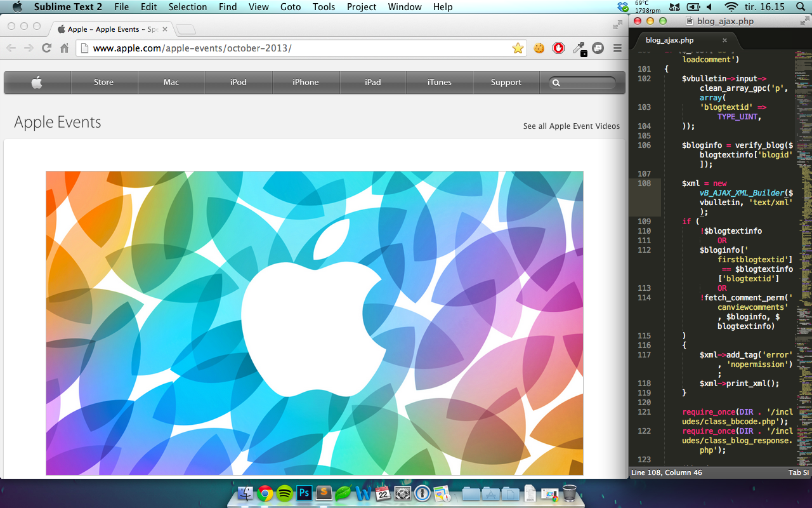Go to Support in Apple navigation

click(506, 82)
